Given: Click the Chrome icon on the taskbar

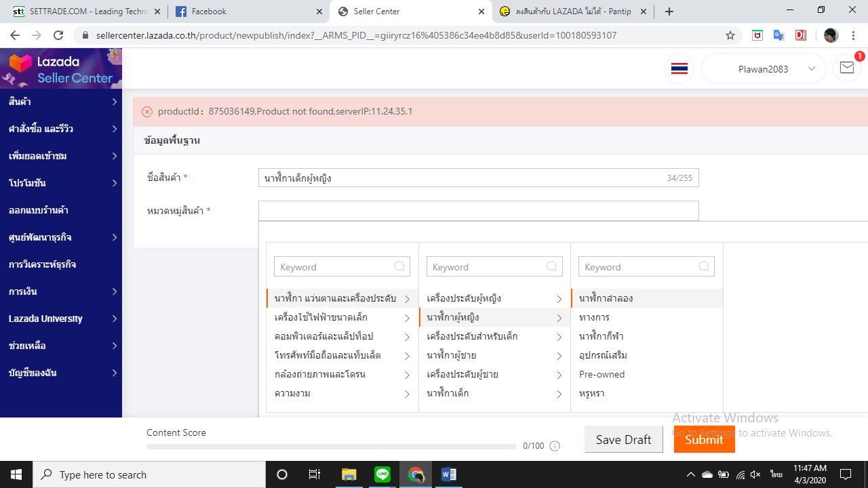Looking at the screenshot, I should pyautogui.click(x=416, y=474).
